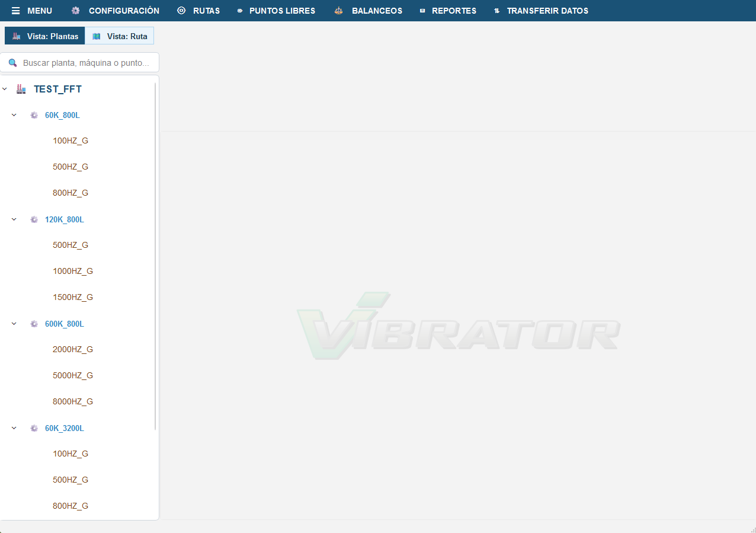This screenshot has height=533, width=756.
Task: Collapse the 600K_800L machine chevron
Action: tap(14, 324)
